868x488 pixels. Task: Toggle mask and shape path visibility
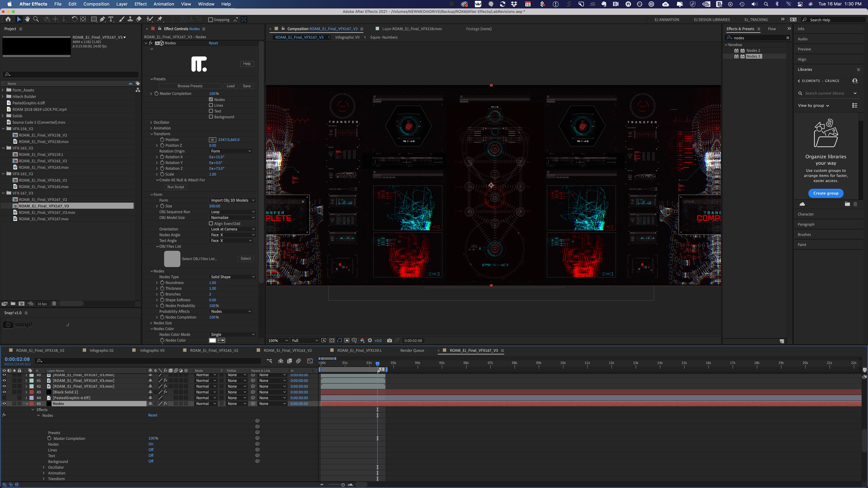coord(339,340)
